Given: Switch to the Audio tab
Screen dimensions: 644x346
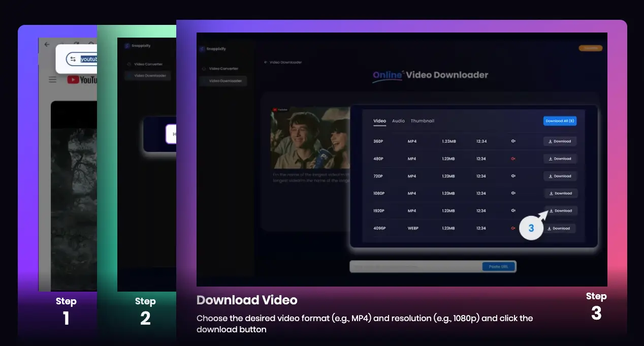Looking at the screenshot, I should pyautogui.click(x=398, y=121).
